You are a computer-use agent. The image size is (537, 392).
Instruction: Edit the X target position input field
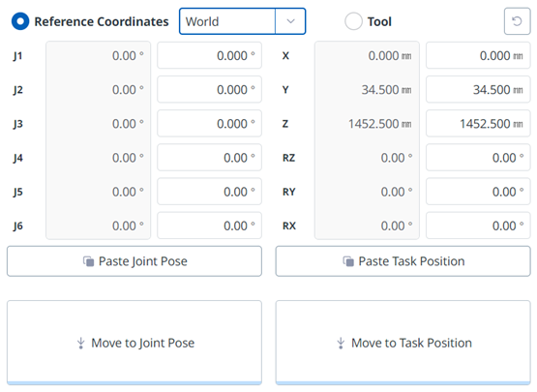(478, 55)
